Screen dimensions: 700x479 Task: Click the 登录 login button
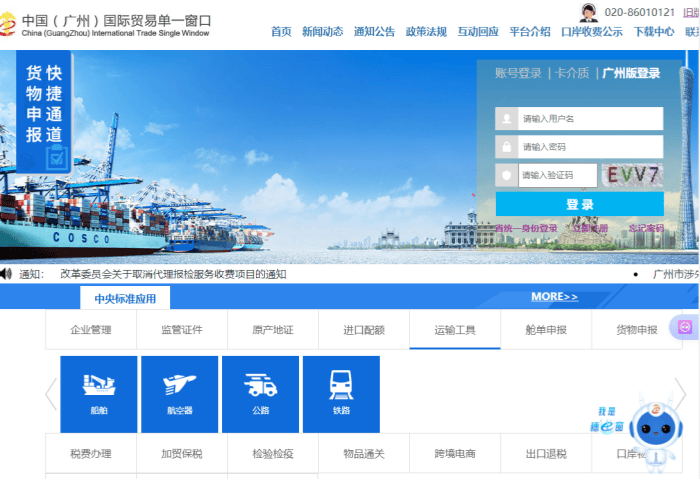coord(579,204)
